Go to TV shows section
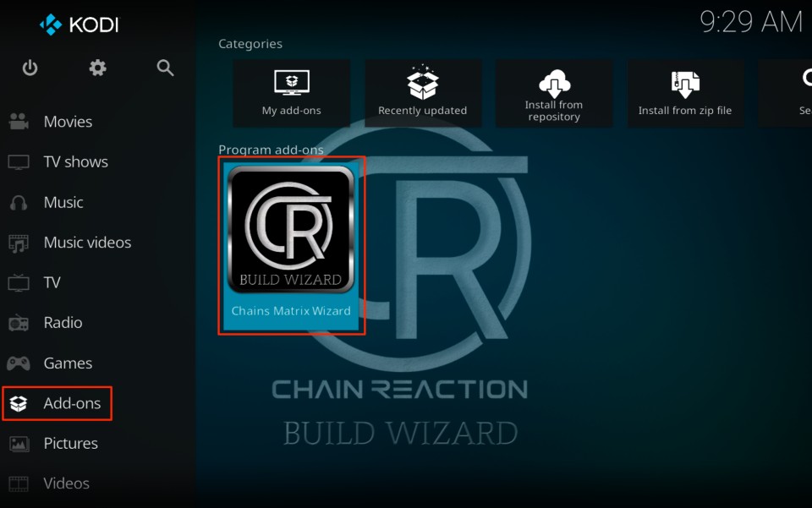 [x=76, y=162]
